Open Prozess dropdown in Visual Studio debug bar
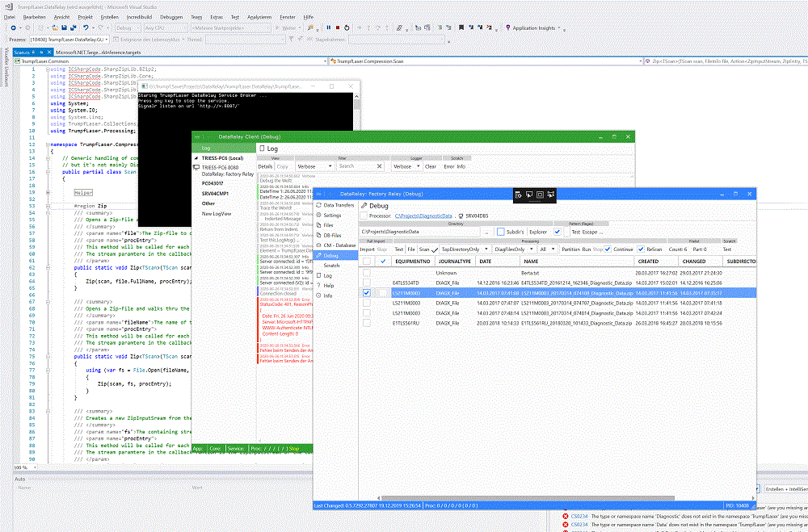 click(x=69, y=39)
